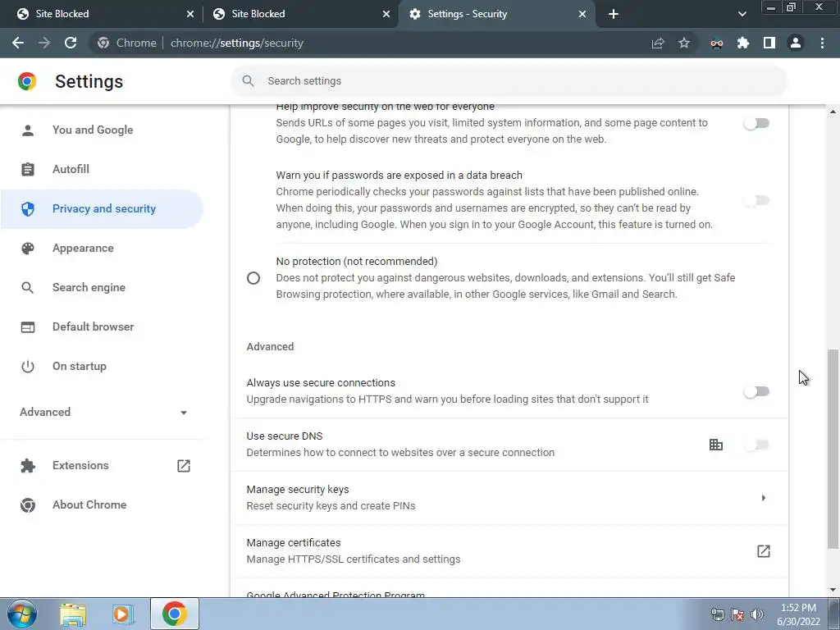Open Search engine settings
This screenshot has height=630, width=840.
click(x=102, y=288)
